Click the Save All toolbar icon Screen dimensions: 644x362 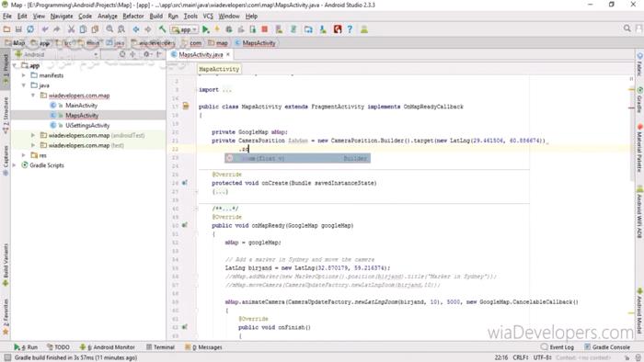[x=18, y=29]
